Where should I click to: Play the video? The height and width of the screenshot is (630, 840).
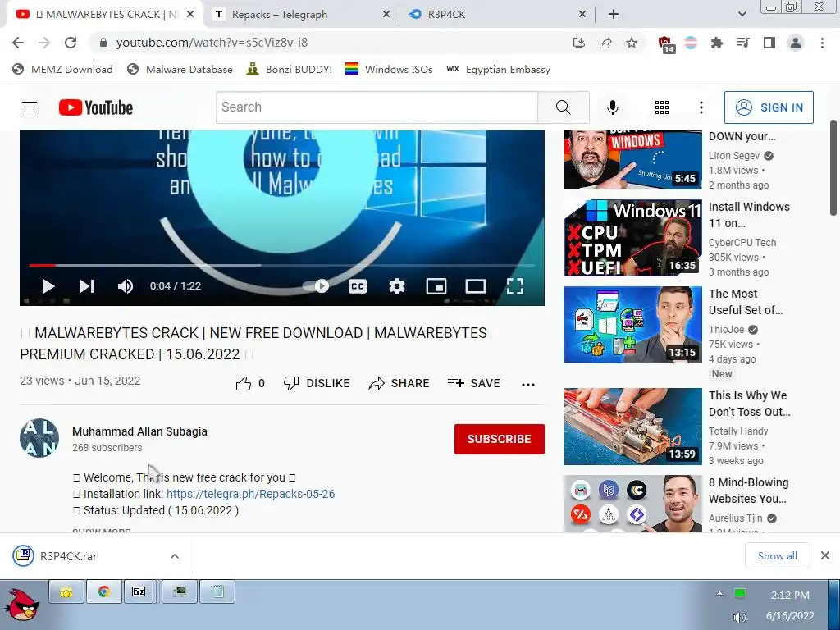[48, 286]
